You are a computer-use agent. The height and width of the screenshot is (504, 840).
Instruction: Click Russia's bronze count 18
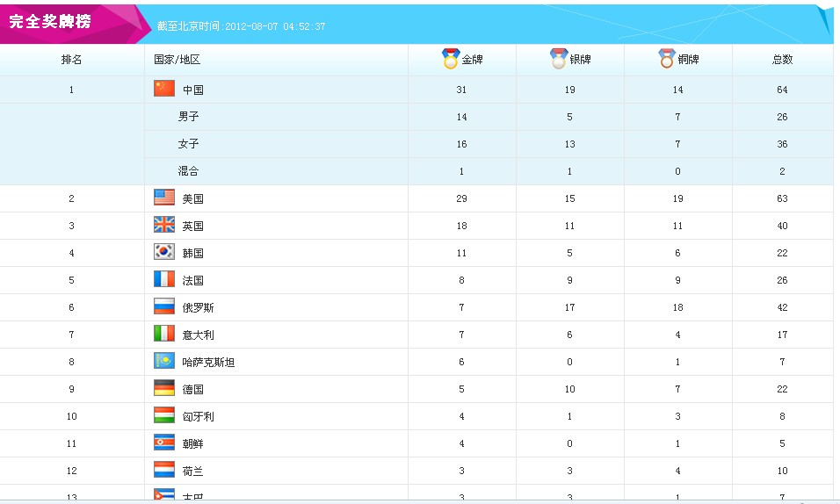677,307
